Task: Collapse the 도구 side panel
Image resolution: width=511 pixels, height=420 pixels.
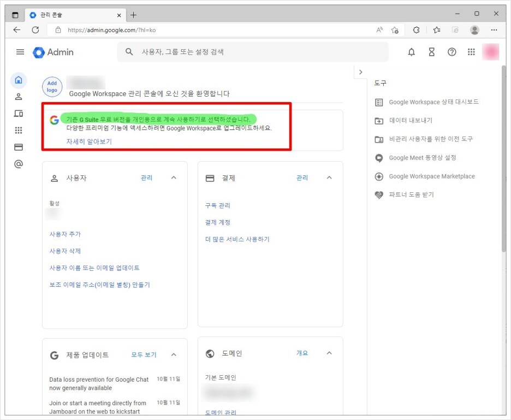Action: click(x=360, y=72)
